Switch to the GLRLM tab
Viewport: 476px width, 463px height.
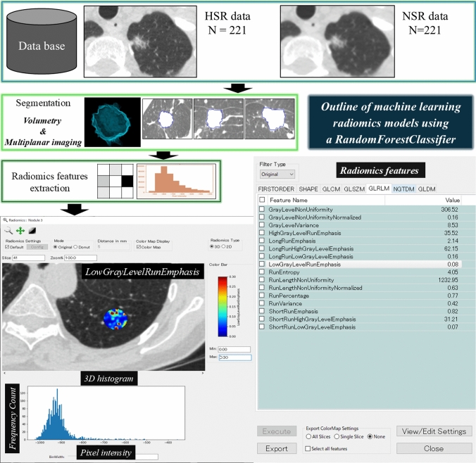click(x=379, y=189)
